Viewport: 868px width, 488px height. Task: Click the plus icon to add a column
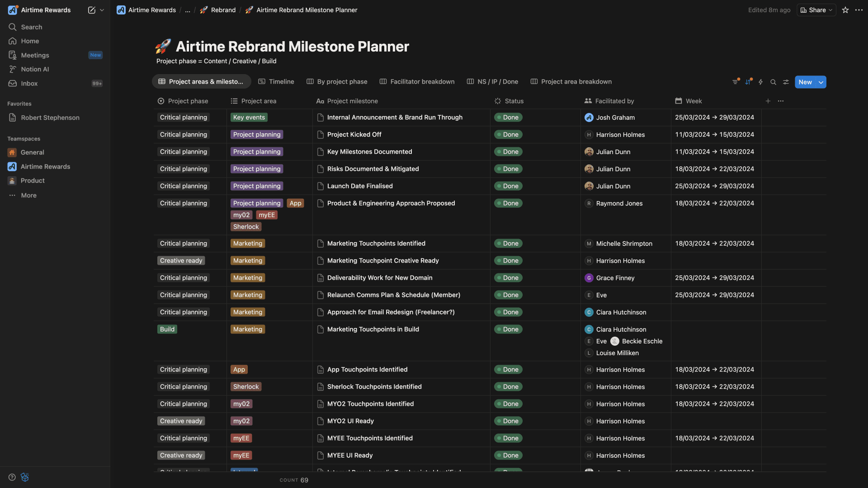tap(768, 101)
